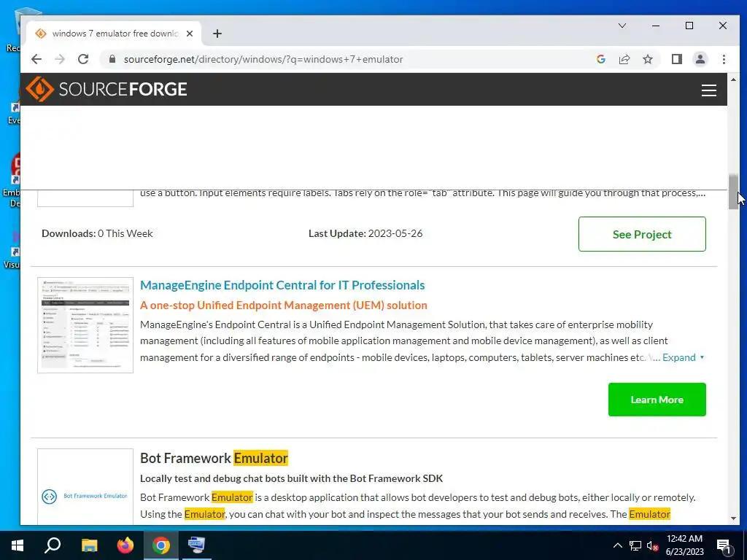
Task: Bookmark this page with the star
Action: (648, 59)
